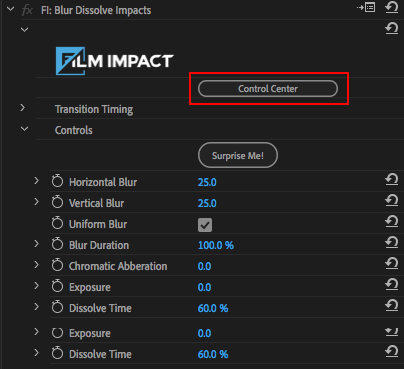Image resolution: width=404 pixels, height=369 pixels.
Task: Click the Blur Duration label
Action: click(x=99, y=245)
